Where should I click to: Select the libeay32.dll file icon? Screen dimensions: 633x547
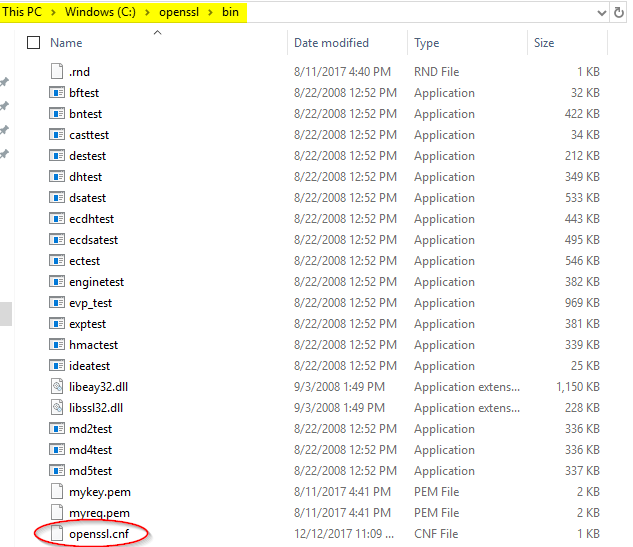pyautogui.click(x=57, y=387)
